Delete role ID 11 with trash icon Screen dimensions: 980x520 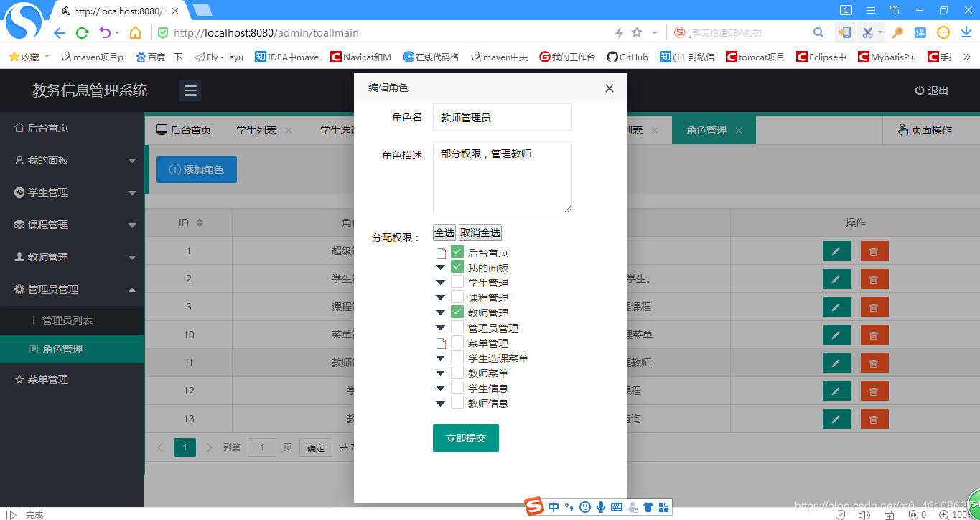(874, 363)
